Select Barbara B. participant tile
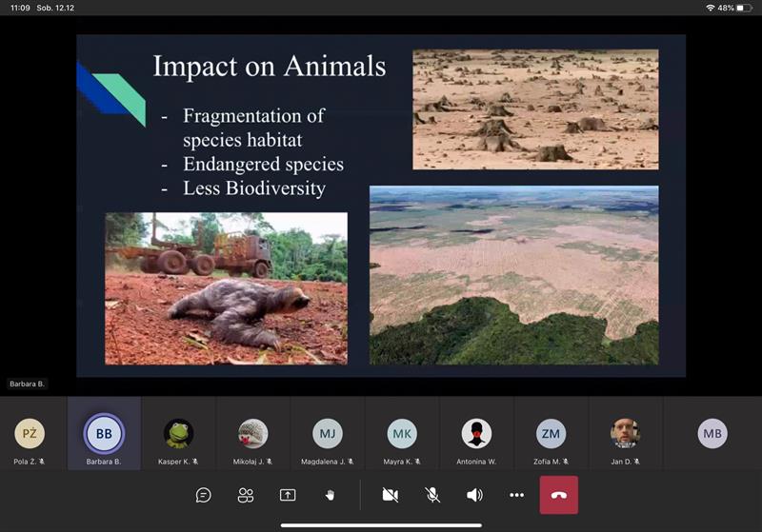762x532 pixels. click(104, 434)
